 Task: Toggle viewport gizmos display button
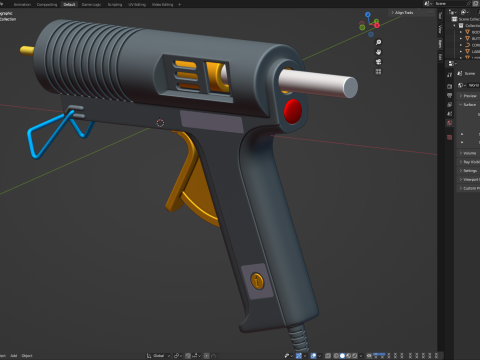click(x=299, y=356)
